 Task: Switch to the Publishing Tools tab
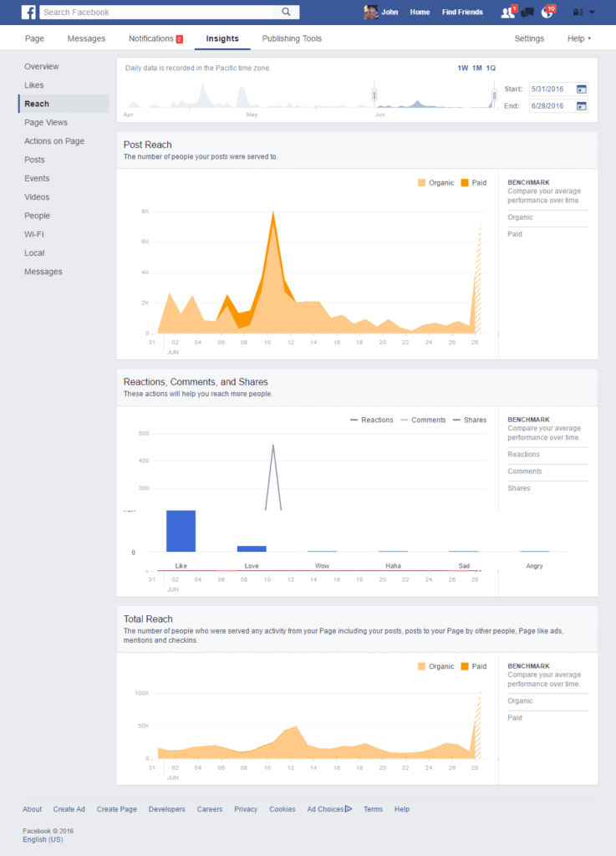click(292, 38)
